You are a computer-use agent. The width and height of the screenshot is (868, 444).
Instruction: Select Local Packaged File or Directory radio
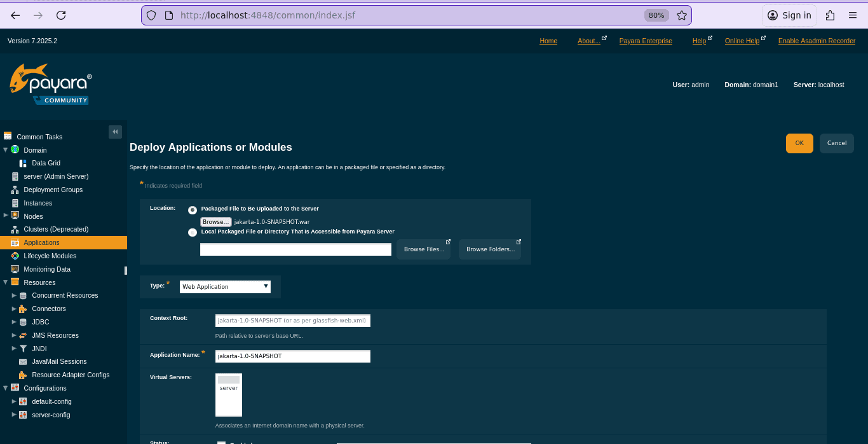[x=193, y=233]
